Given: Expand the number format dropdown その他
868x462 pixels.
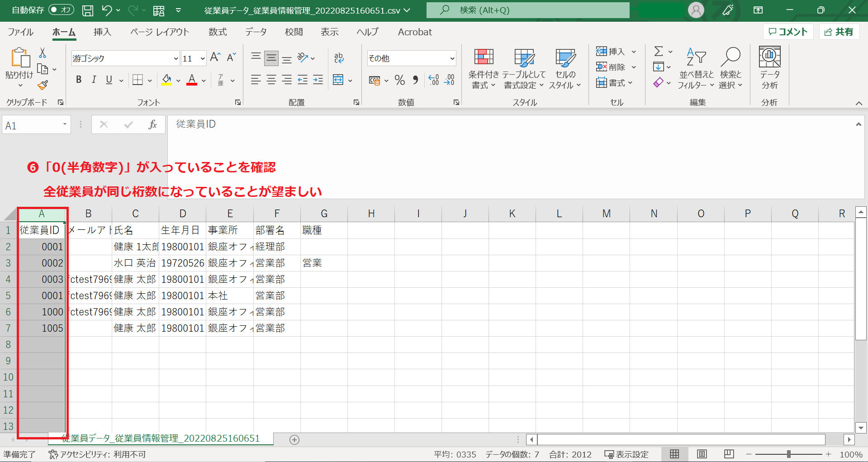Looking at the screenshot, I should click(x=452, y=58).
